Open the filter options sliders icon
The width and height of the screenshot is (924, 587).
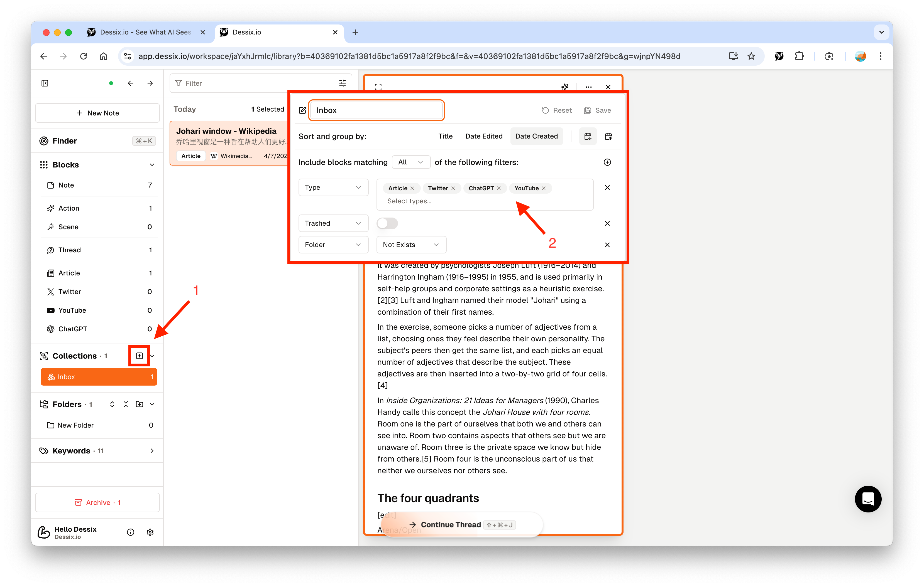(x=342, y=83)
